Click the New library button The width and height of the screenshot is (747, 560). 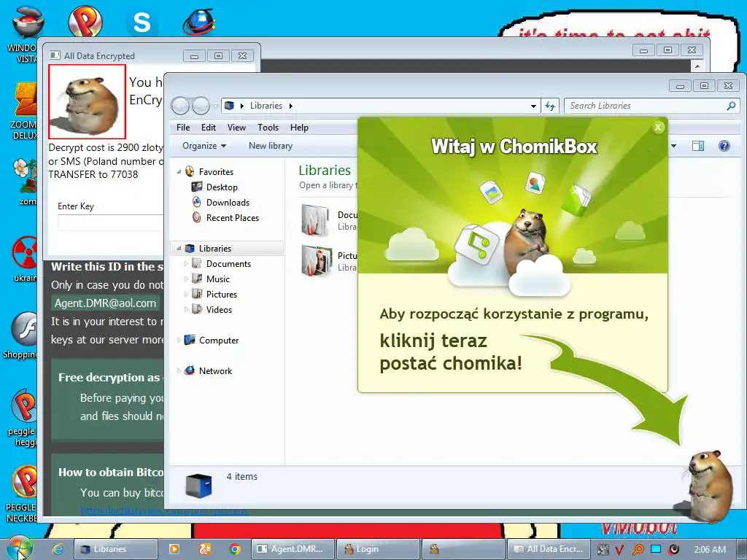(270, 146)
